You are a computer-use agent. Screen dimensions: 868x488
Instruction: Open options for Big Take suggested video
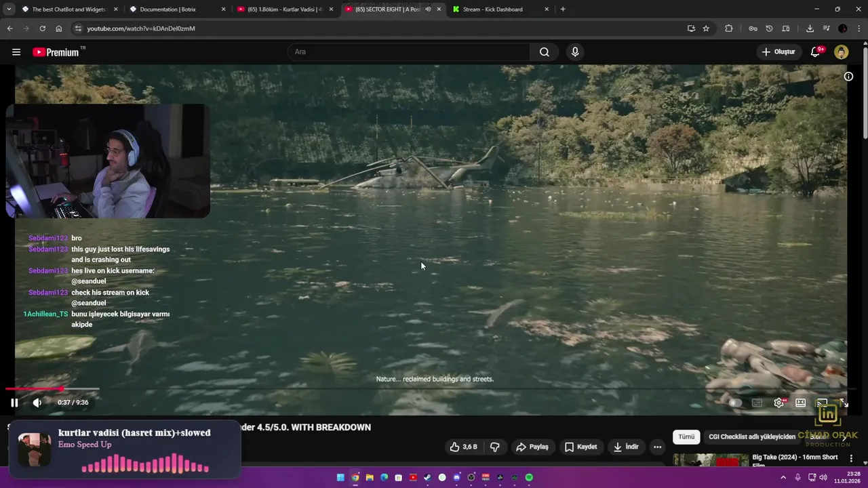[851, 459]
